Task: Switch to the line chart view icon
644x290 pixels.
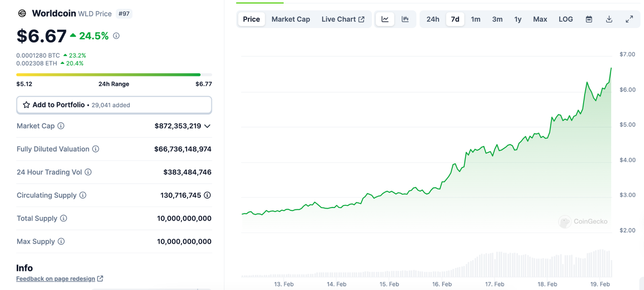Action: (385, 19)
